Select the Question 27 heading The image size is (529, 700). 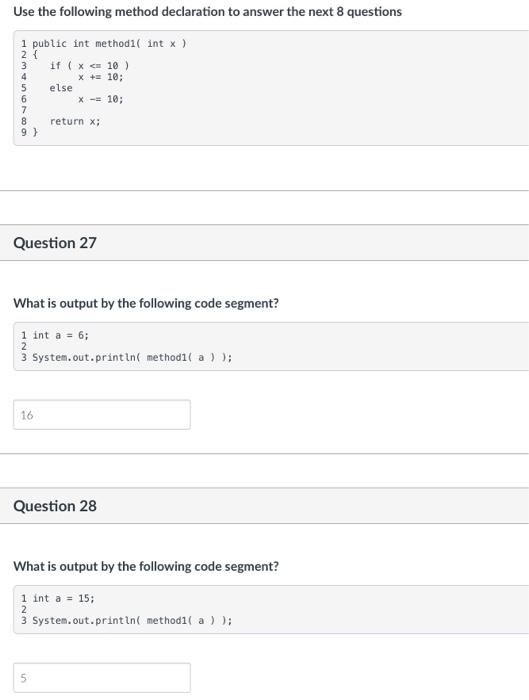(x=55, y=243)
